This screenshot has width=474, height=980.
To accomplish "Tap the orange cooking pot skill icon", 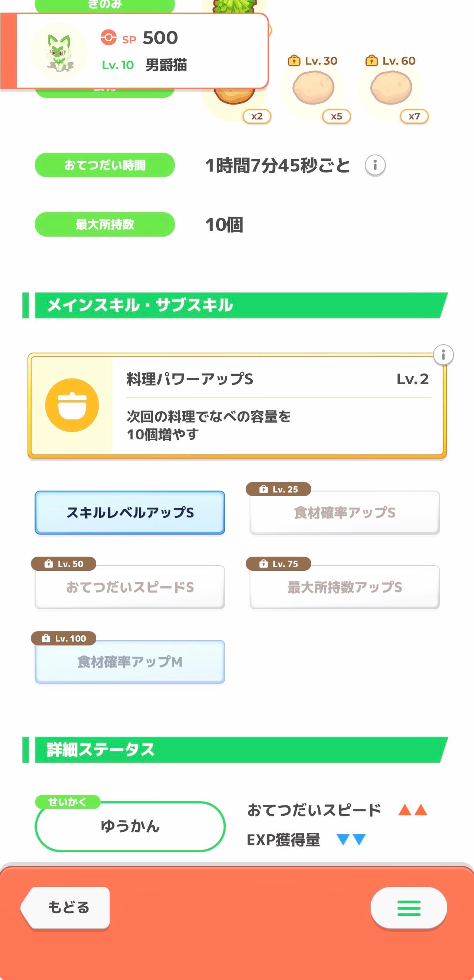I will pyautogui.click(x=72, y=405).
